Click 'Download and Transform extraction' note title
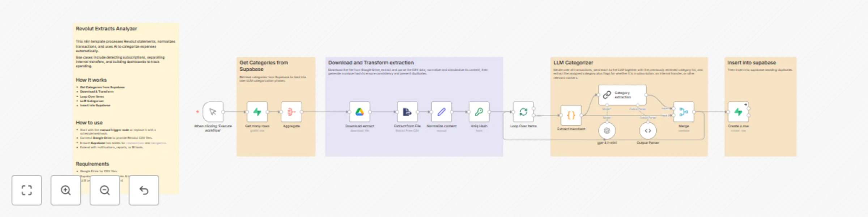This screenshot has height=217, width=868. point(371,63)
